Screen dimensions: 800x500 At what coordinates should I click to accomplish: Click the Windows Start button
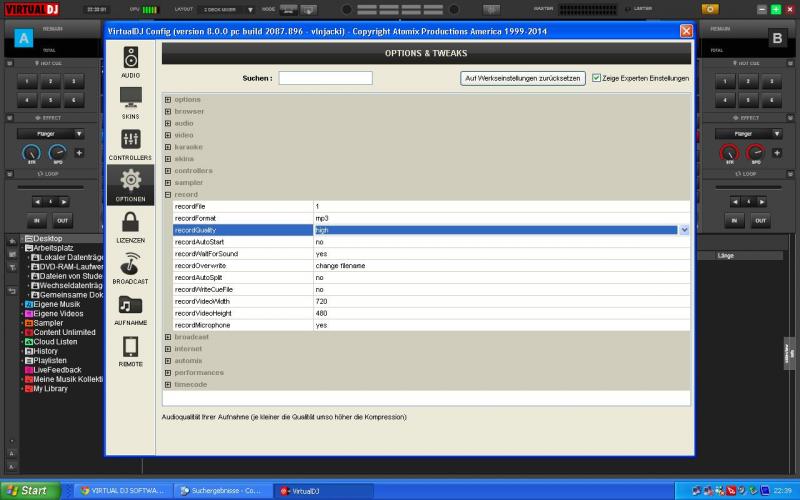28,491
